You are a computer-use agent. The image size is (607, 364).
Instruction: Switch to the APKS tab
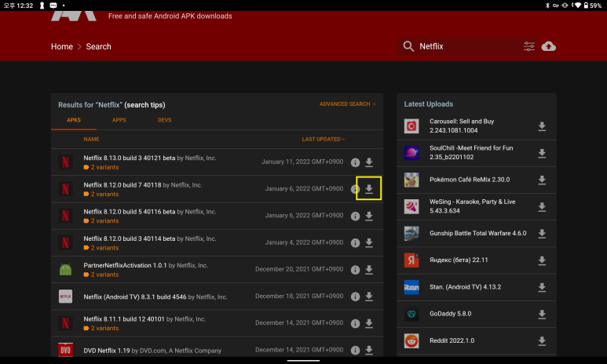click(74, 120)
